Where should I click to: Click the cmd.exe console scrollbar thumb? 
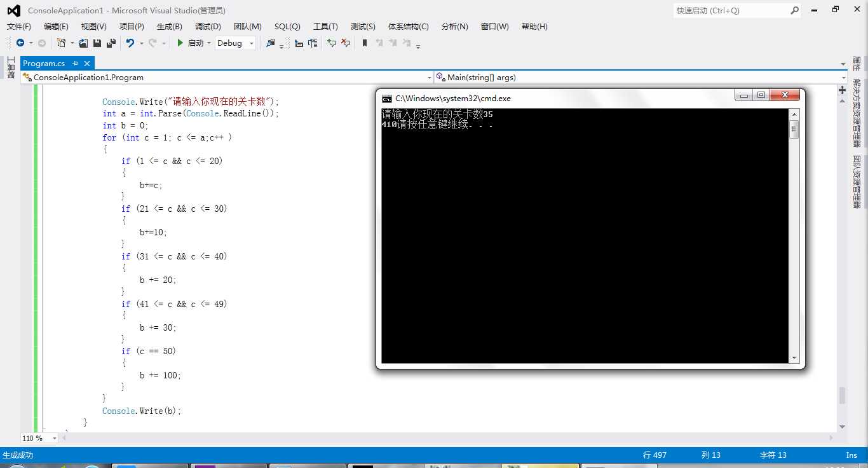[x=794, y=130]
